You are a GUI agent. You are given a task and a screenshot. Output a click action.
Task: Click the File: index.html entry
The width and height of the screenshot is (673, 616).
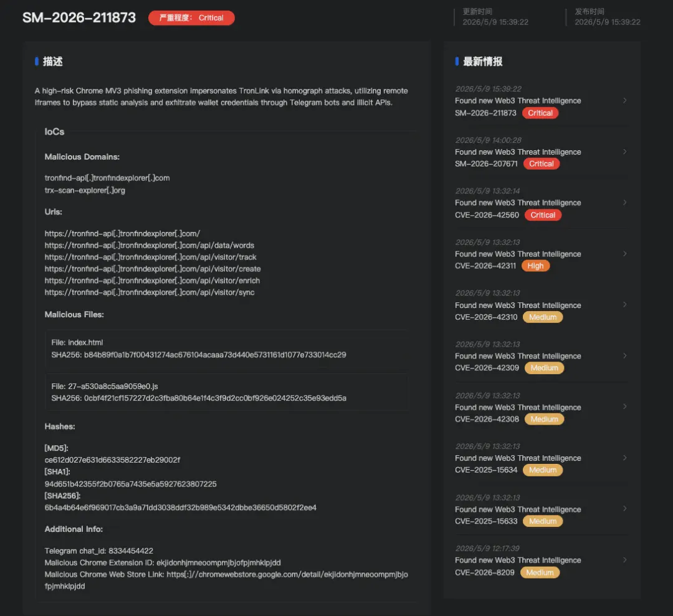tap(77, 342)
